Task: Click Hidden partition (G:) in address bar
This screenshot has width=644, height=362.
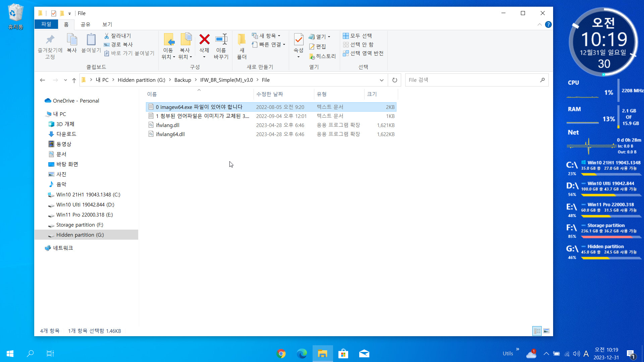Action: 141,80
